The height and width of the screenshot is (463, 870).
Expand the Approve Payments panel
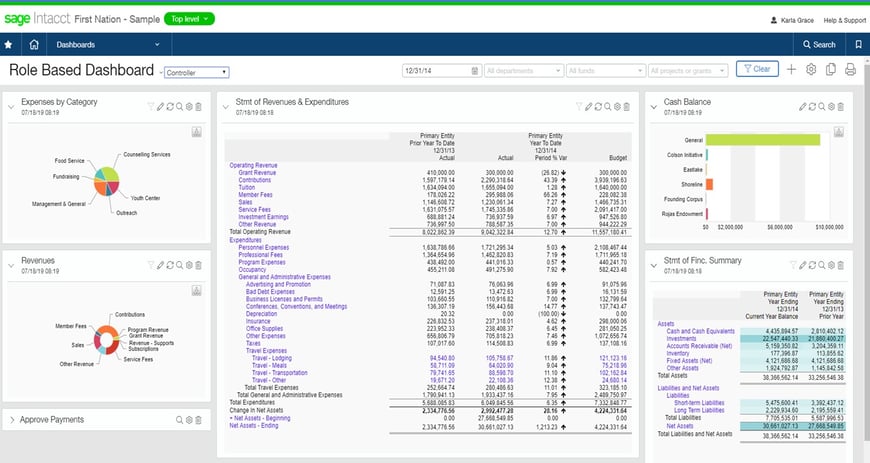12,420
